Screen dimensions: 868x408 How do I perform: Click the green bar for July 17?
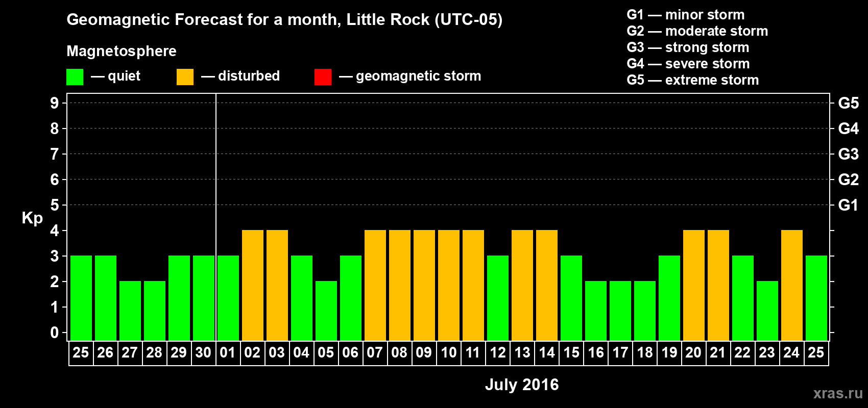click(620, 311)
